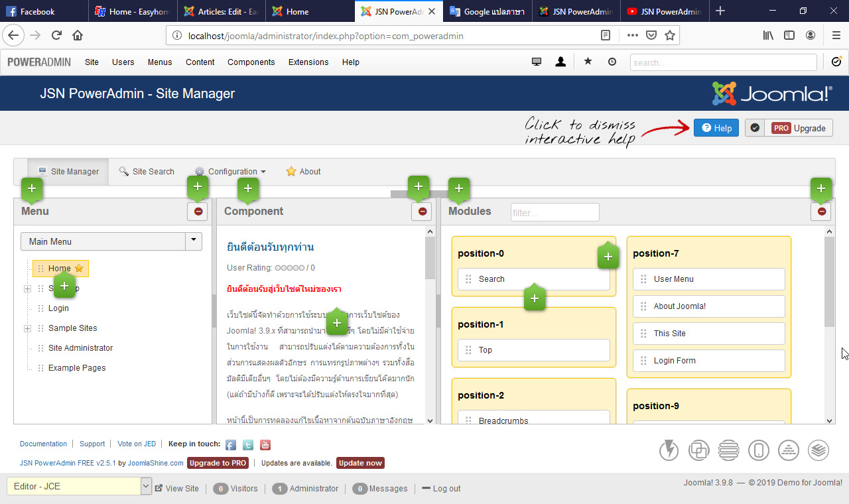Click the lightning bolt icon at bottom right
Screen dimensions: 849x504
[669, 450]
